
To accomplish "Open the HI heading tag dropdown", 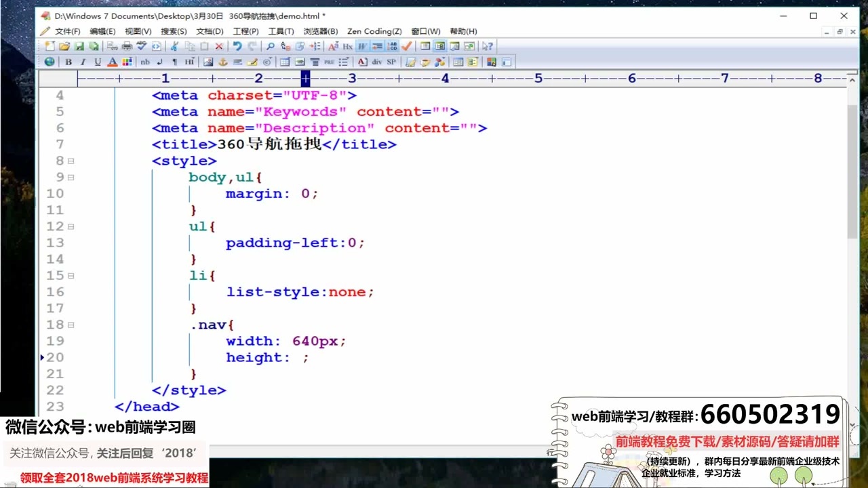I will (x=189, y=62).
